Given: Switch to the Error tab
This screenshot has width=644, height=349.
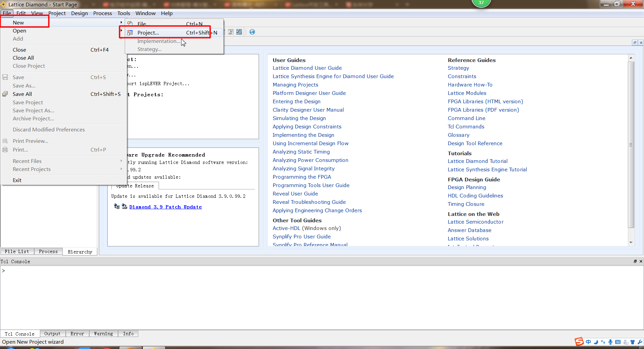Looking at the screenshot, I should (x=77, y=334).
